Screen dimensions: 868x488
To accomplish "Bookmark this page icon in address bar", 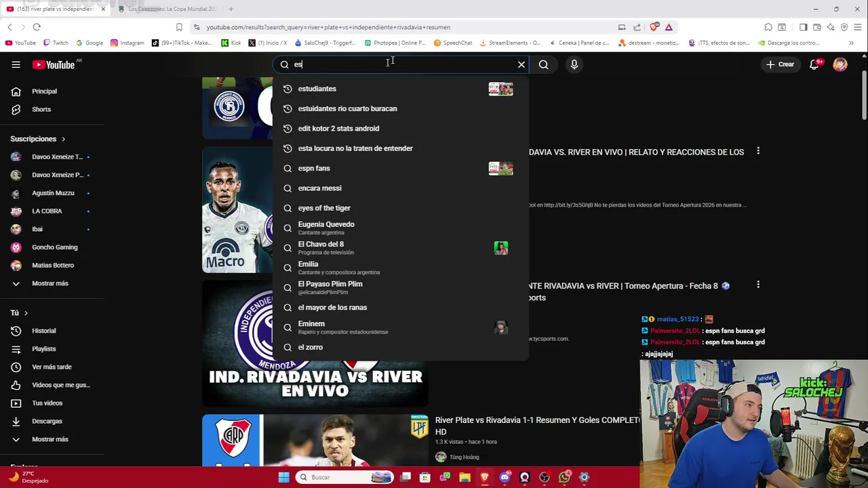I will [x=179, y=27].
